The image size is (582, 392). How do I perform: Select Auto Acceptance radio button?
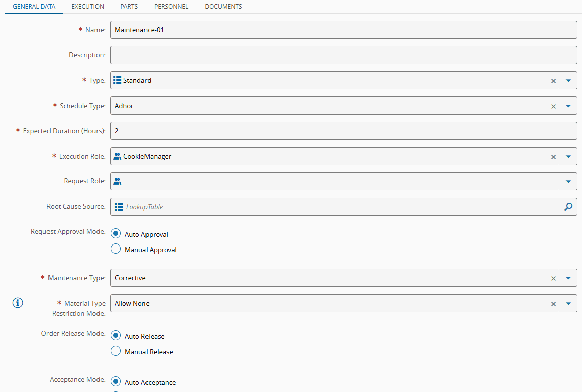[x=116, y=382]
